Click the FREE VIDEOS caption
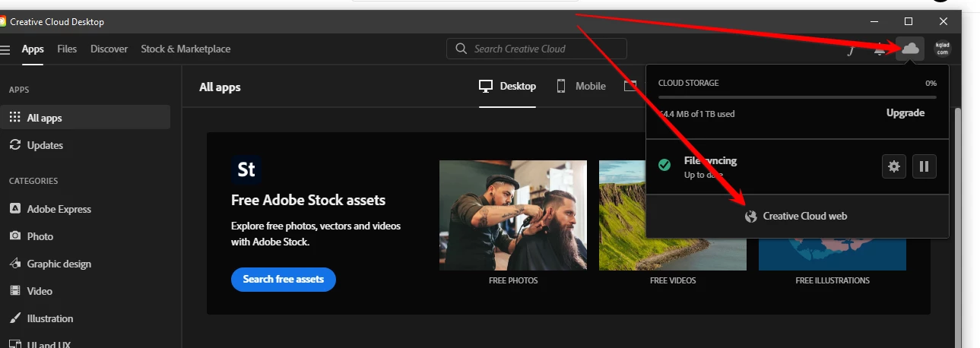 (x=673, y=280)
